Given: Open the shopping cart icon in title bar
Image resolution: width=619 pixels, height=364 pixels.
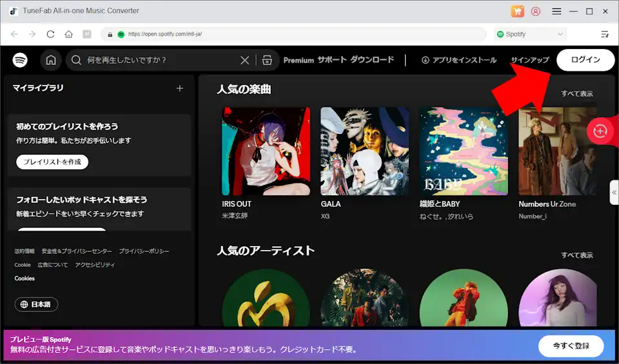Looking at the screenshot, I should pos(517,11).
